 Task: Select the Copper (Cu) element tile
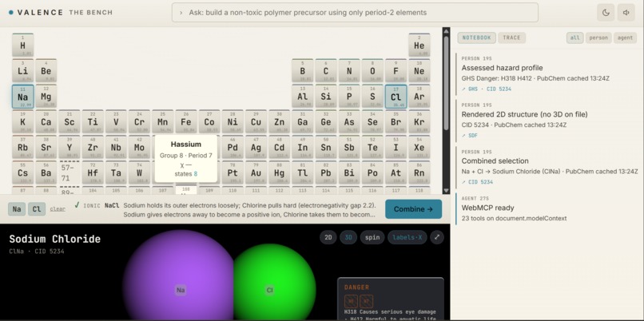tap(256, 121)
